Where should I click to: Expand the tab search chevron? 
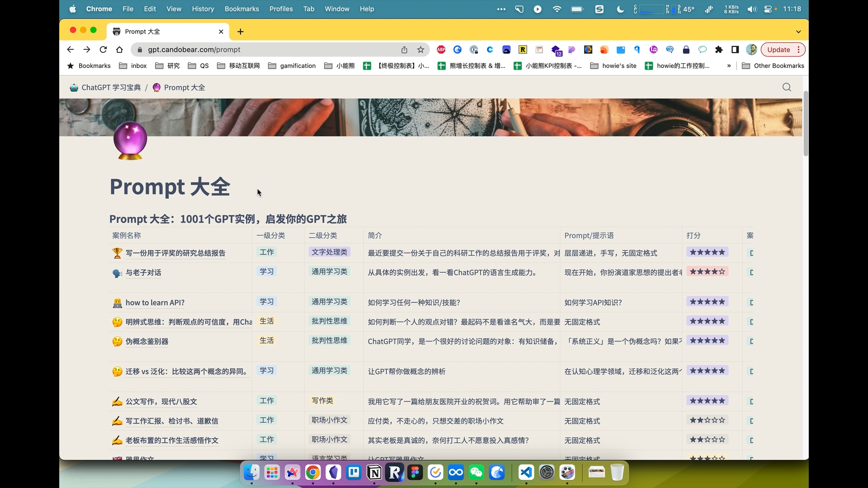(798, 32)
